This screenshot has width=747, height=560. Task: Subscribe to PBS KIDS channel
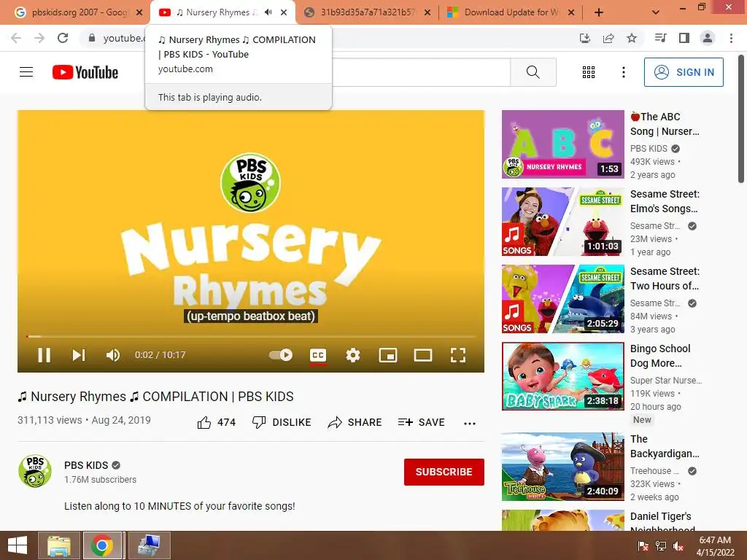pos(444,472)
